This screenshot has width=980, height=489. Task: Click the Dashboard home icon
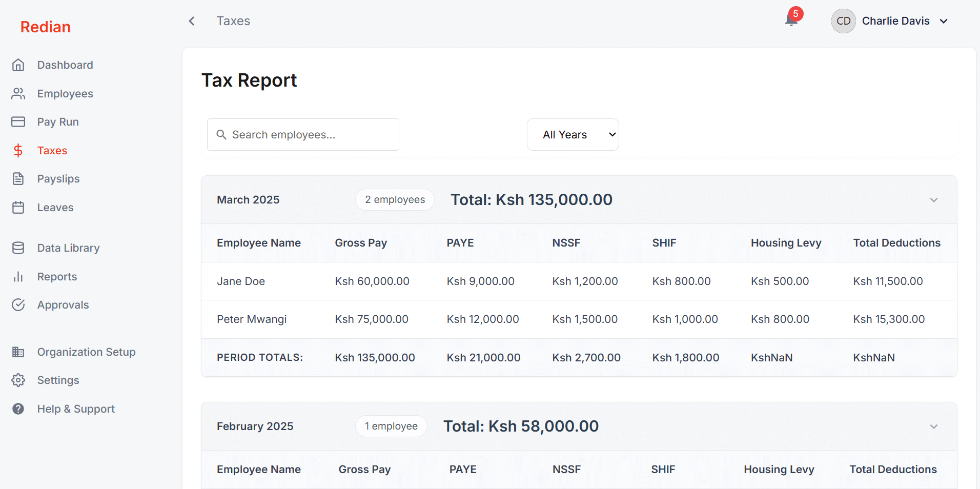[x=18, y=65]
